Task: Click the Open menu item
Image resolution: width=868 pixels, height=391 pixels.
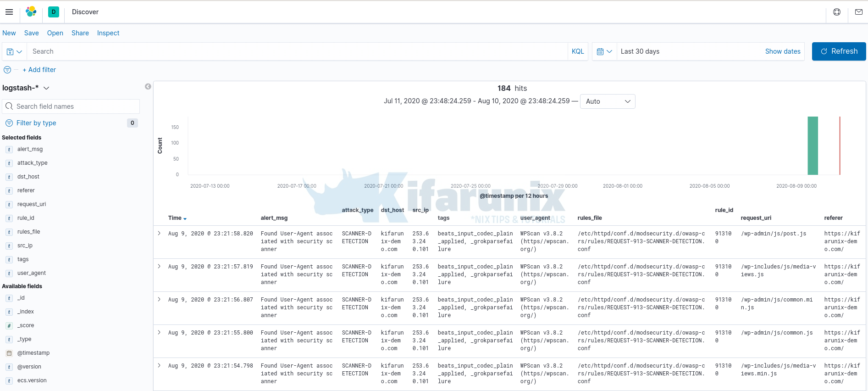Action: point(55,33)
